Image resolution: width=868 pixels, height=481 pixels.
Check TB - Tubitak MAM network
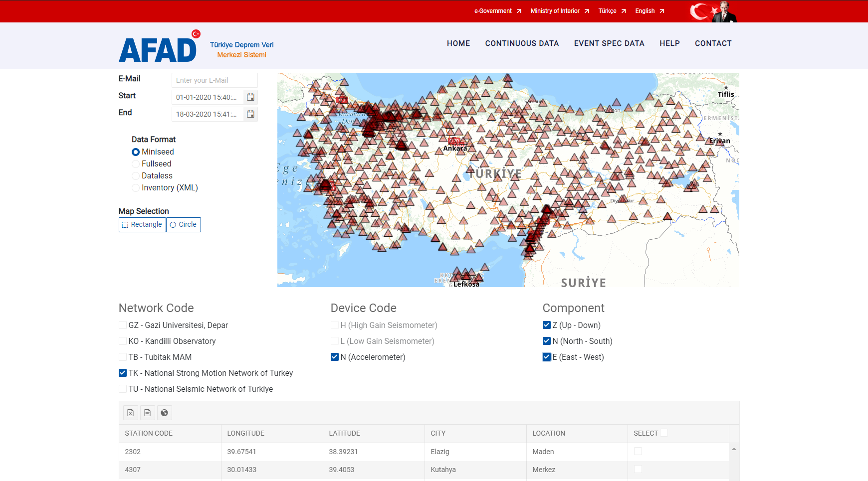(123, 357)
